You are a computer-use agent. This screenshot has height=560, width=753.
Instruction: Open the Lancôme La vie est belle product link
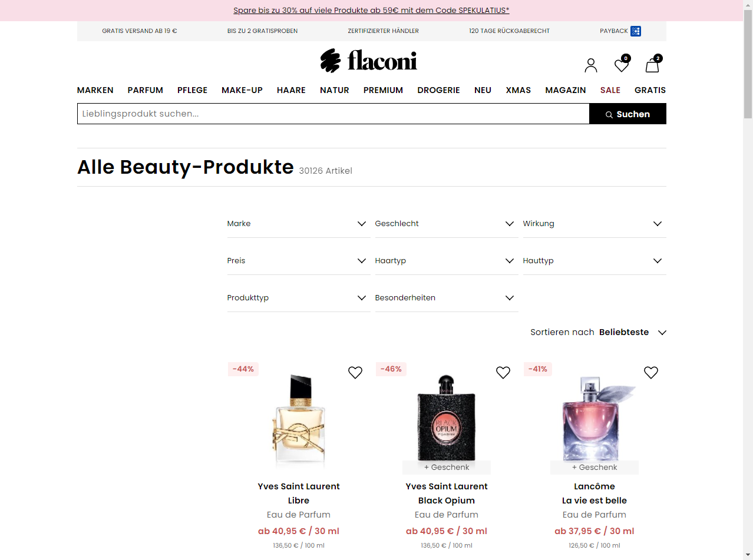[595, 493]
